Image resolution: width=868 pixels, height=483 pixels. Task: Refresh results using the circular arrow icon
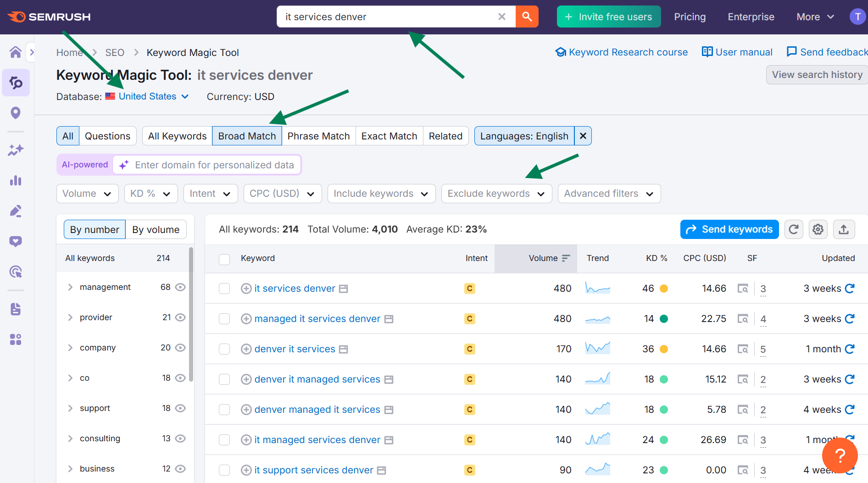[794, 229]
